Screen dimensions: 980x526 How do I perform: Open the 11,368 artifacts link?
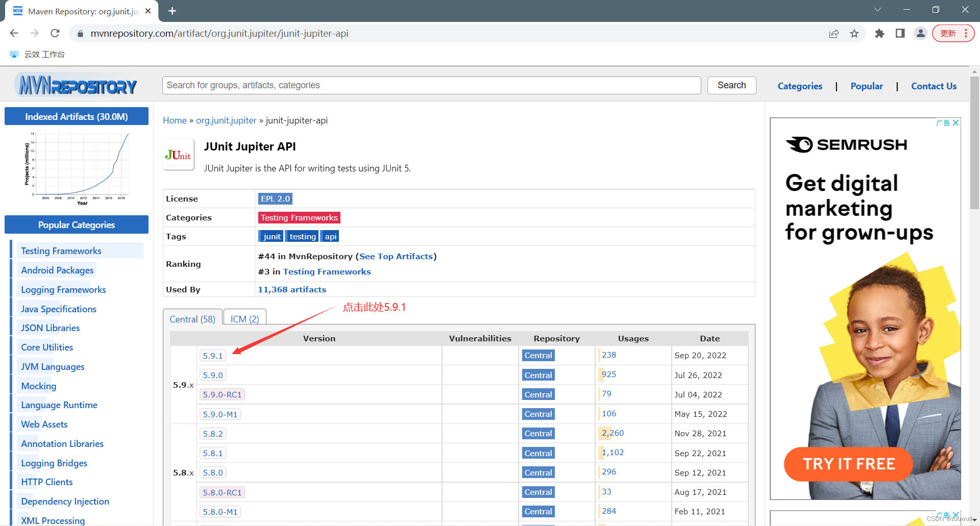click(292, 289)
